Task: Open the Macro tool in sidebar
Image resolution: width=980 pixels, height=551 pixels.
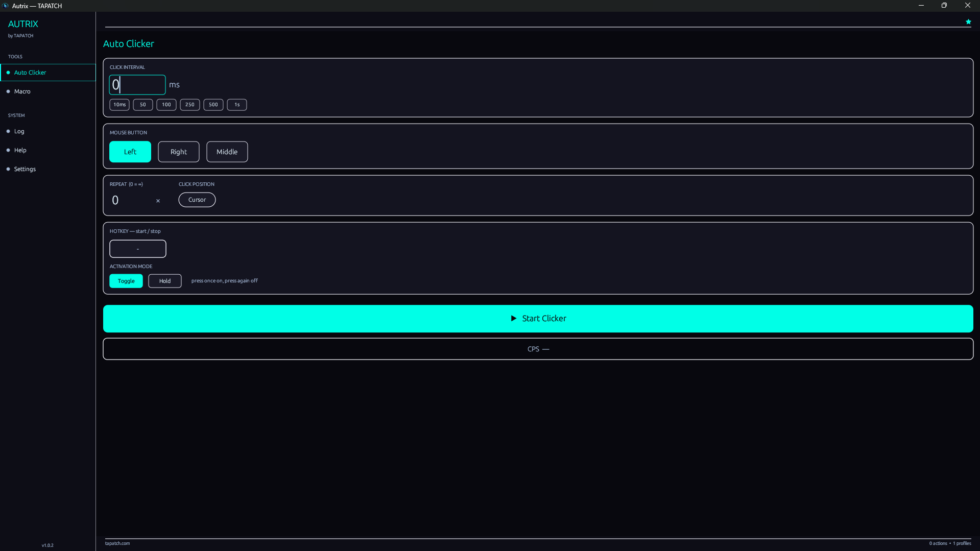Action: (x=48, y=91)
